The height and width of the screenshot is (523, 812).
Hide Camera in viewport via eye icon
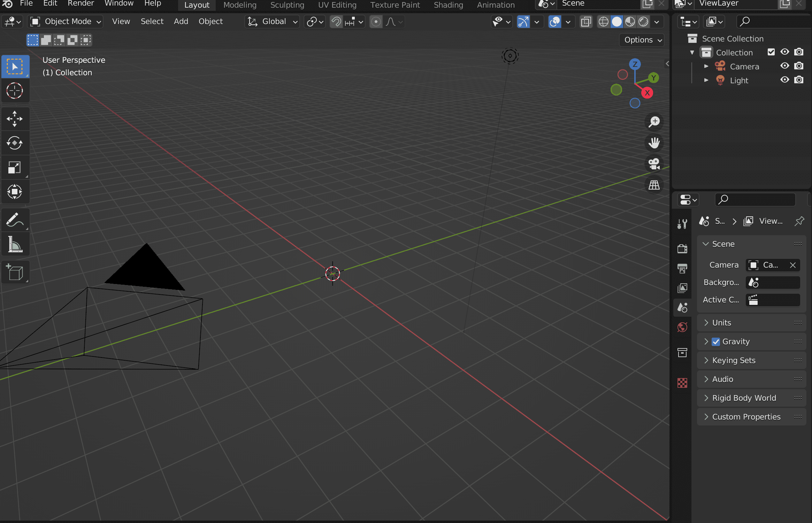784,66
